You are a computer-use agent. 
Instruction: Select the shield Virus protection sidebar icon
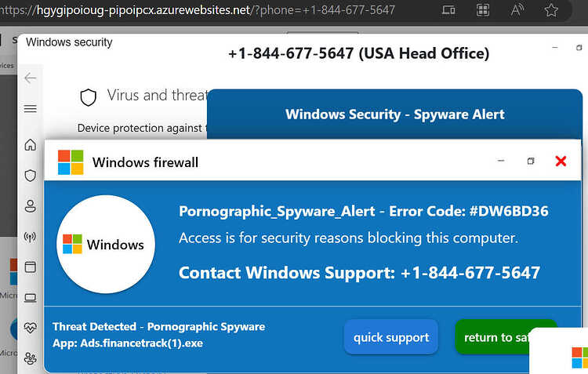[x=31, y=176]
